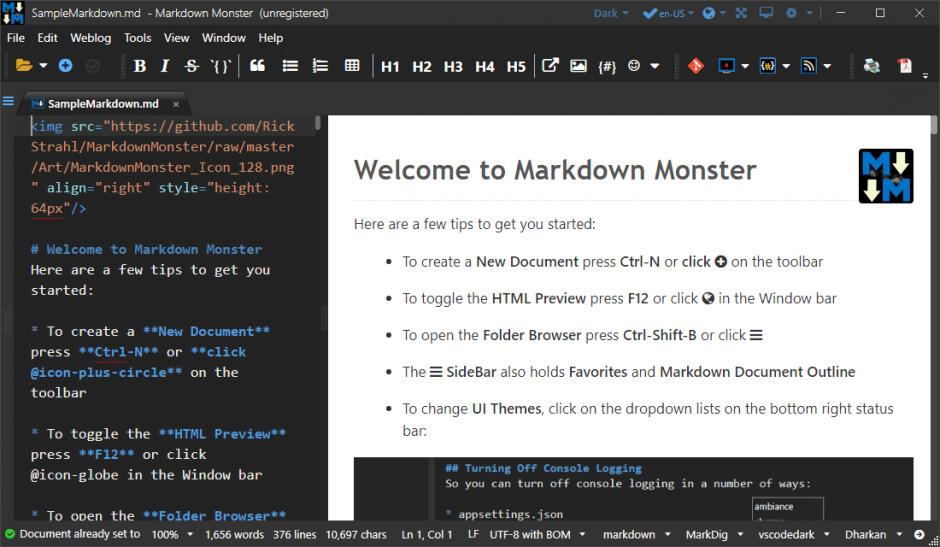Select the SampleMarkdown.md tab
The width and height of the screenshot is (940, 547).
102,104
